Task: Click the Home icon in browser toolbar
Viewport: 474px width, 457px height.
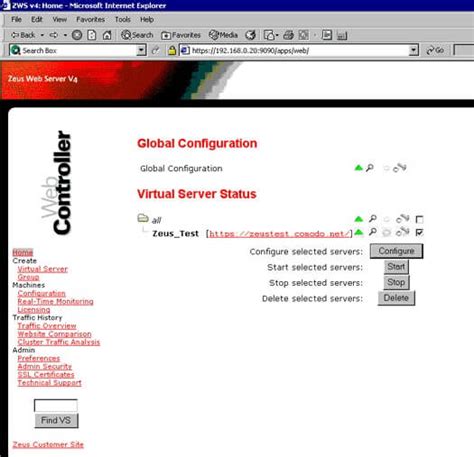Action: (107, 35)
